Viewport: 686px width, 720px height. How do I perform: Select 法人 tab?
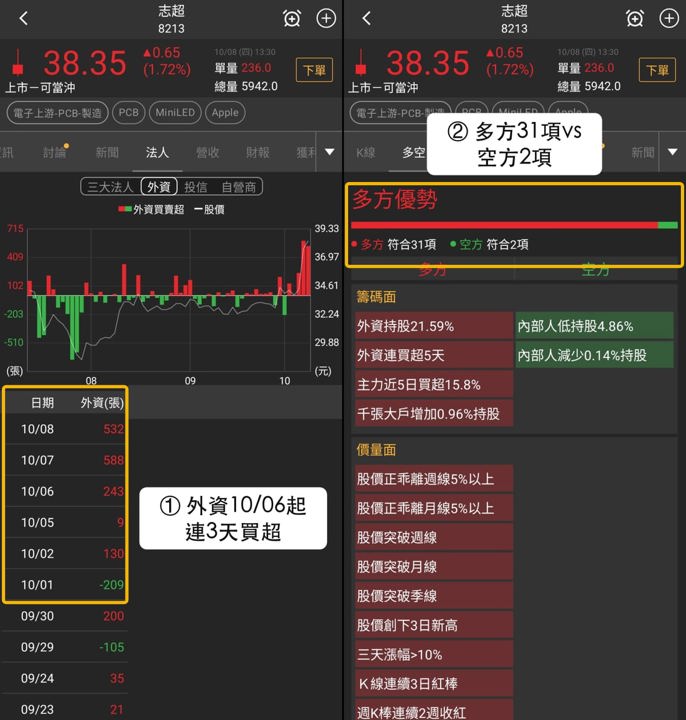click(x=157, y=152)
